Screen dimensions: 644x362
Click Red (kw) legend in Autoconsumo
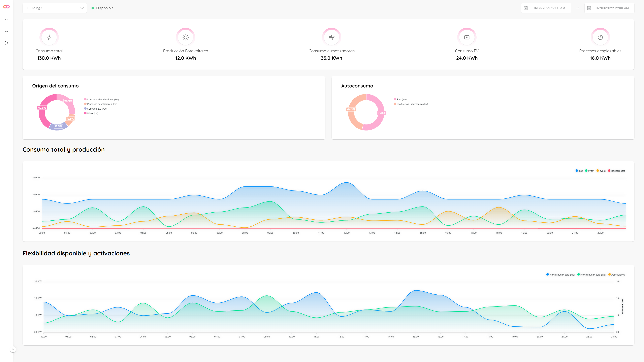(x=401, y=99)
